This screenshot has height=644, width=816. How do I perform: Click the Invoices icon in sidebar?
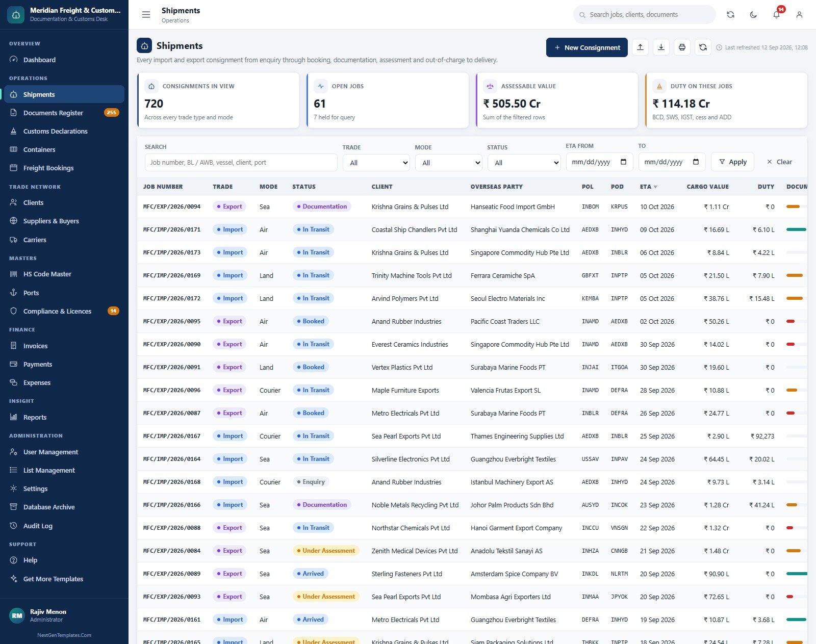coord(14,346)
